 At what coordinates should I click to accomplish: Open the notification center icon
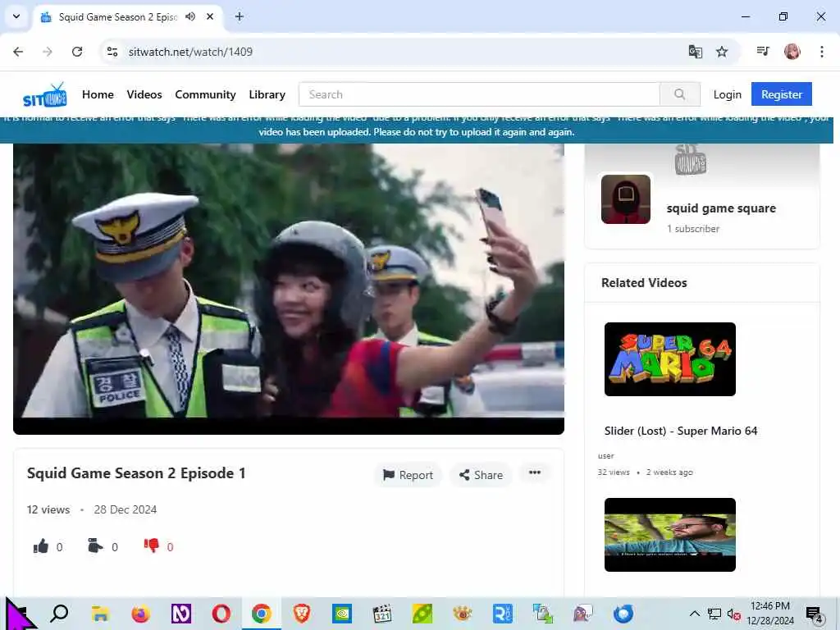(815, 614)
